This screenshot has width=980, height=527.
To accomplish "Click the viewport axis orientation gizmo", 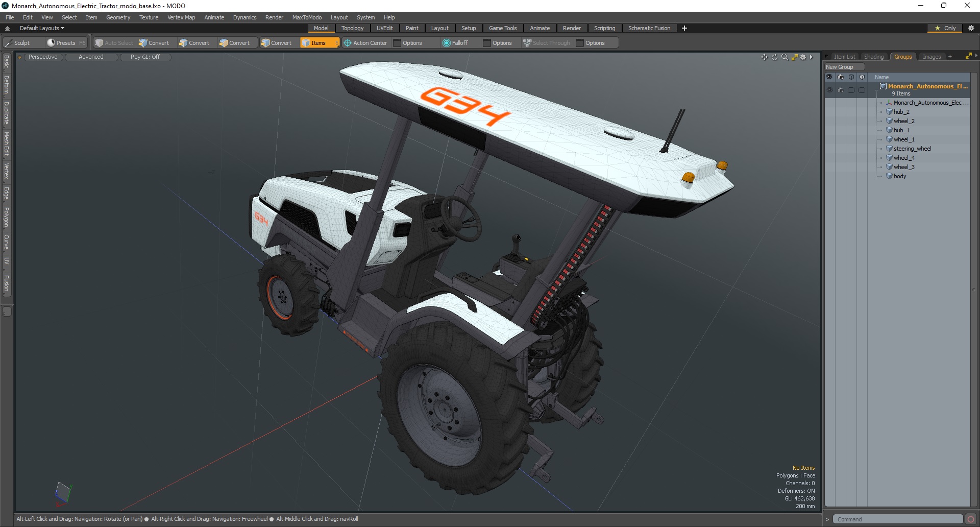I will click(x=63, y=493).
